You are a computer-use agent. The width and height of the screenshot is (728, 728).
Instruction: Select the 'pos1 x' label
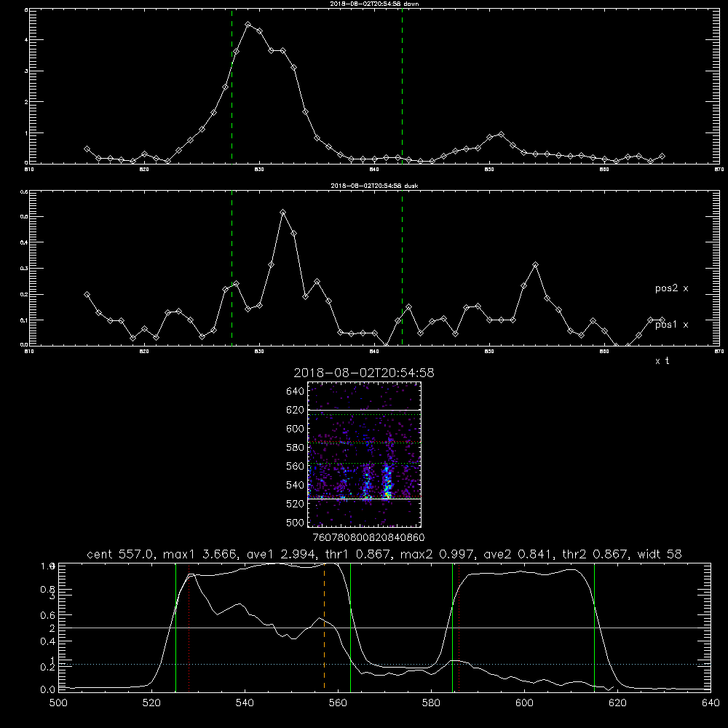click(x=671, y=325)
